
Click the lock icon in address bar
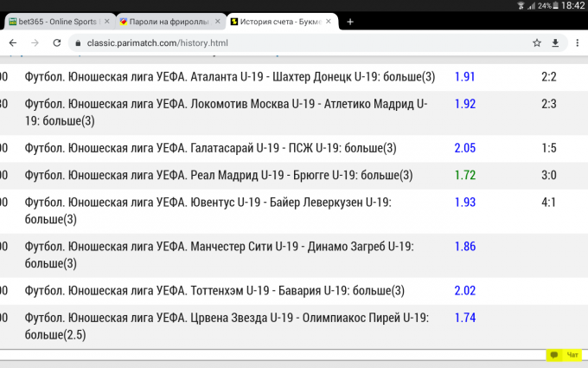pyautogui.click(x=78, y=42)
